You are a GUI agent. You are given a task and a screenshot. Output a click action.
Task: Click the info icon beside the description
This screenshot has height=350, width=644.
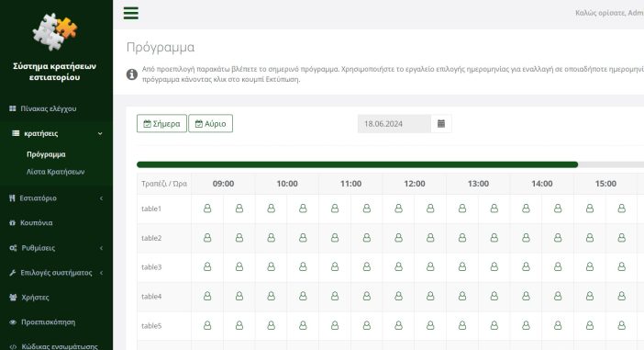coord(132,74)
